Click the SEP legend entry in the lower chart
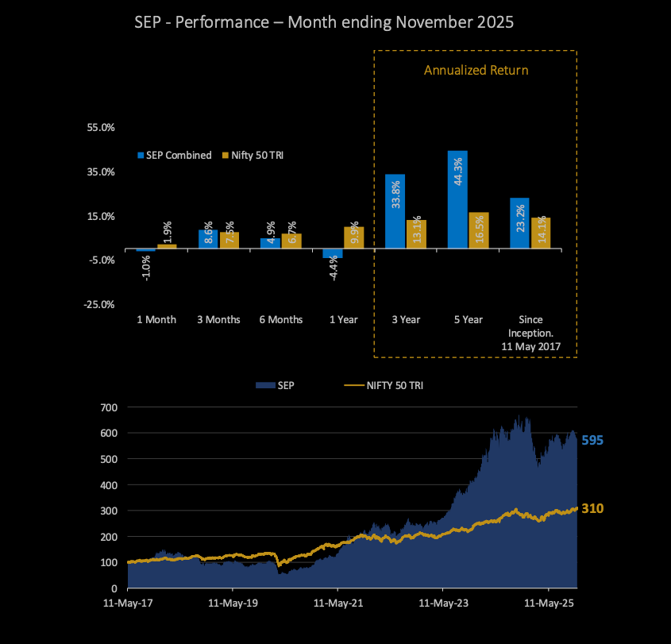 pyautogui.click(x=280, y=385)
